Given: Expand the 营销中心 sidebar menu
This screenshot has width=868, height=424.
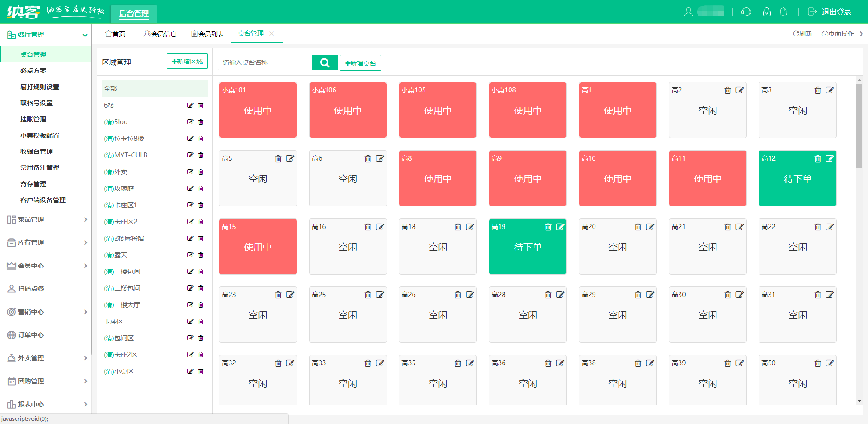Looking at the screenshot, I should click(46, 312).
